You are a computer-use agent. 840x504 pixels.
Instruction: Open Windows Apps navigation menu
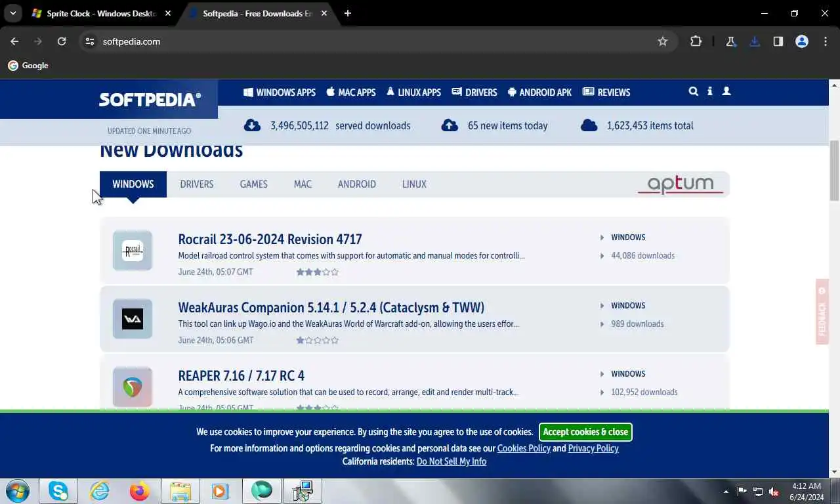coord(280,93)
